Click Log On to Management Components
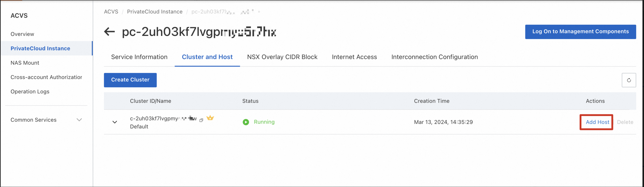Screen dimensions: 644x187 (580, 32)
